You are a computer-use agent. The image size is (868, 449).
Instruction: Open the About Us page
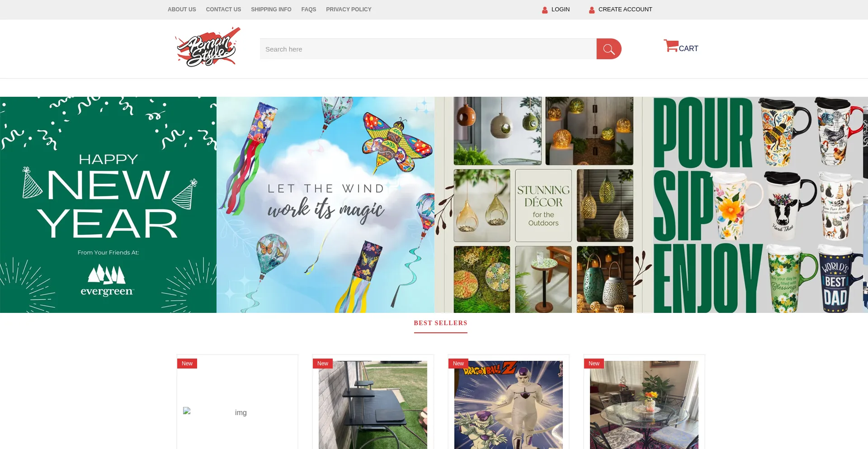[x=182, y=9]
